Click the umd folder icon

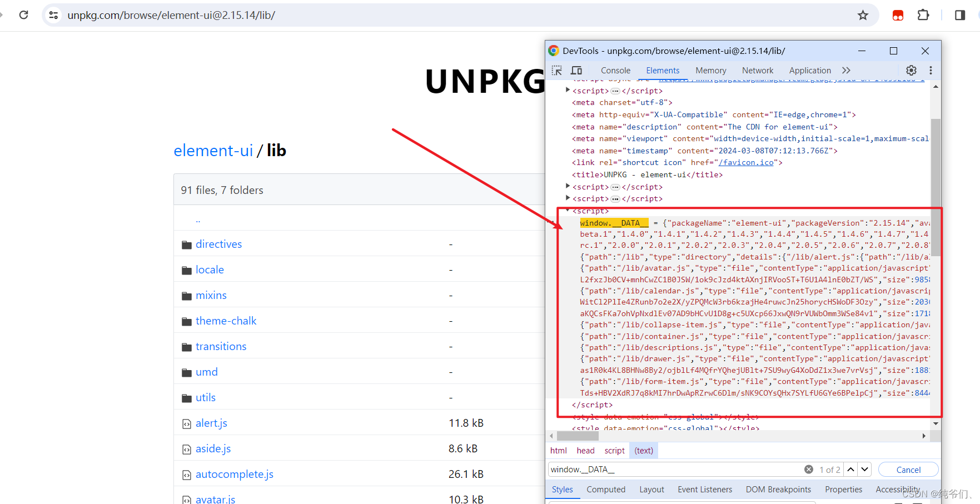[187, 373]
